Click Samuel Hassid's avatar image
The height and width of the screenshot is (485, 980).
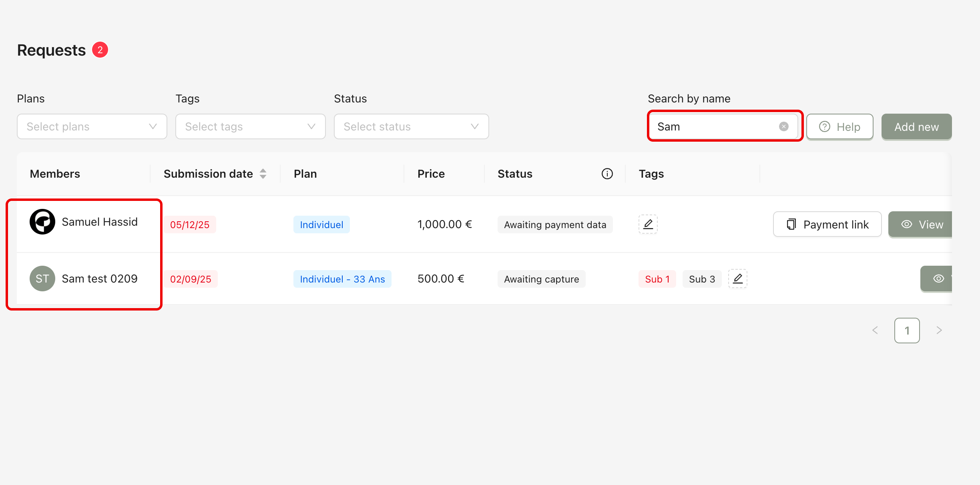[42, 222]
